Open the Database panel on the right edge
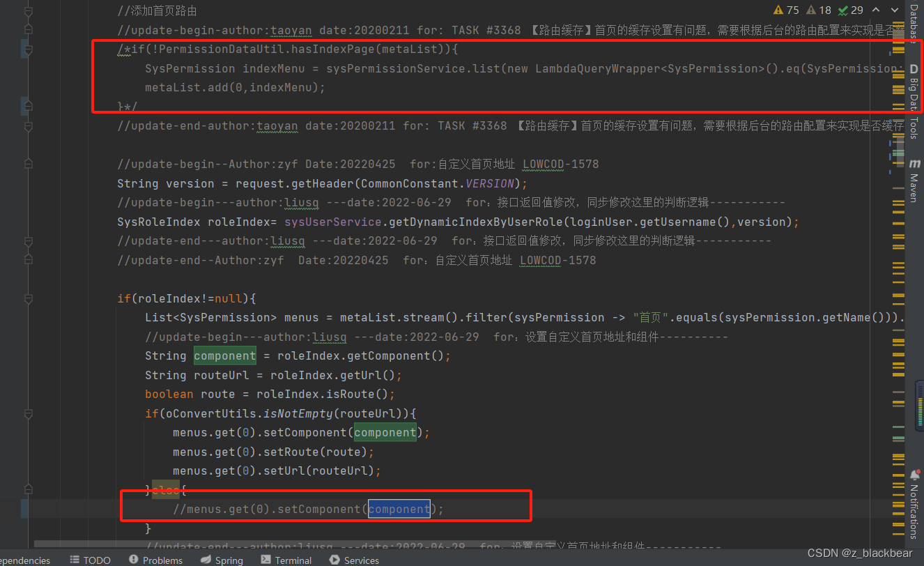Screen dimensions: 924x566 tap(915, 21)
